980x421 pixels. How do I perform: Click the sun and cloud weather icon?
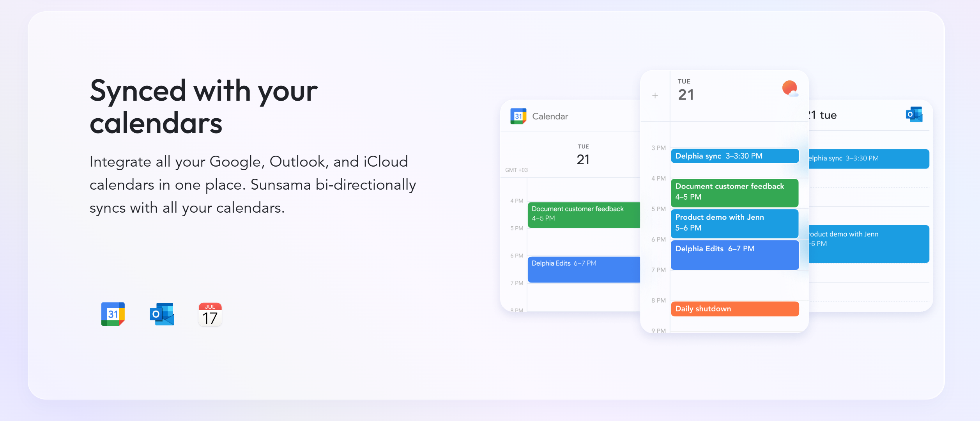pos(790,89)
